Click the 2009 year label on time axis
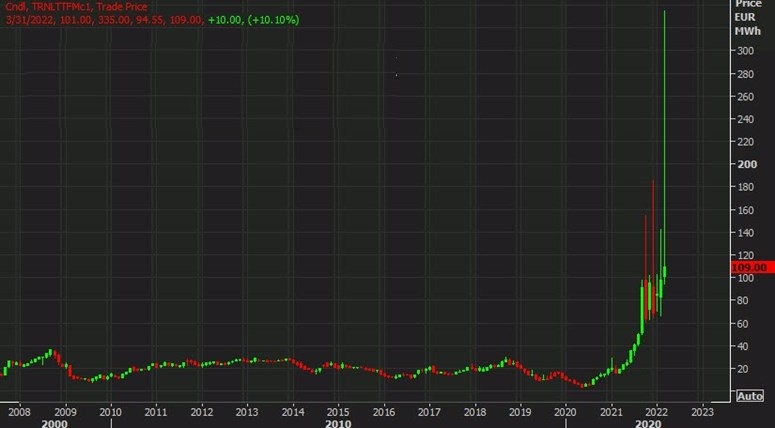Screen dimensions: 775x428 tap(65, 412)
